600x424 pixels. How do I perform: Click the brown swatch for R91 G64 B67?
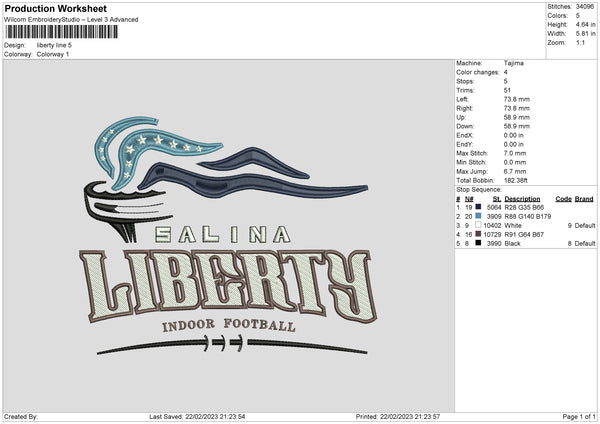pyautogui.click(x=478, y=234)
